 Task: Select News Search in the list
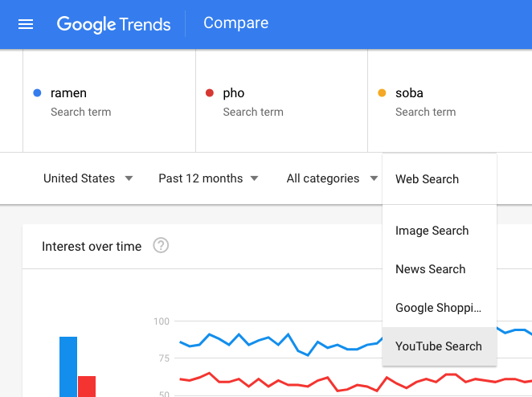[x=430, y=269]
